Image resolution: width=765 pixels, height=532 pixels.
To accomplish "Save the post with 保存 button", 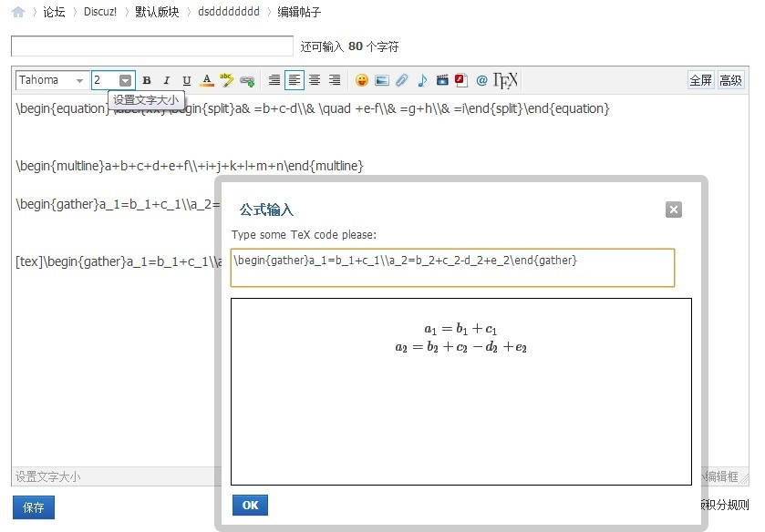I will click(33, 507).
